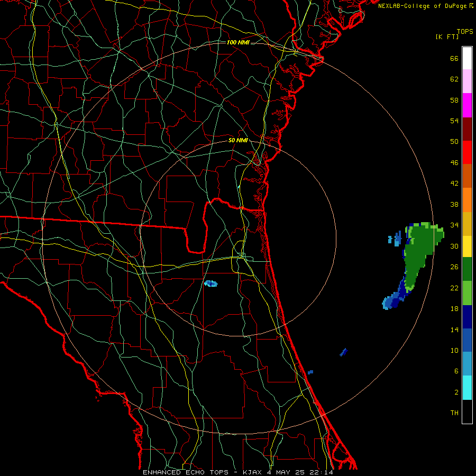476x476 pixels.
Task: Click the TOPS legend title
Action: click(465, 31)
